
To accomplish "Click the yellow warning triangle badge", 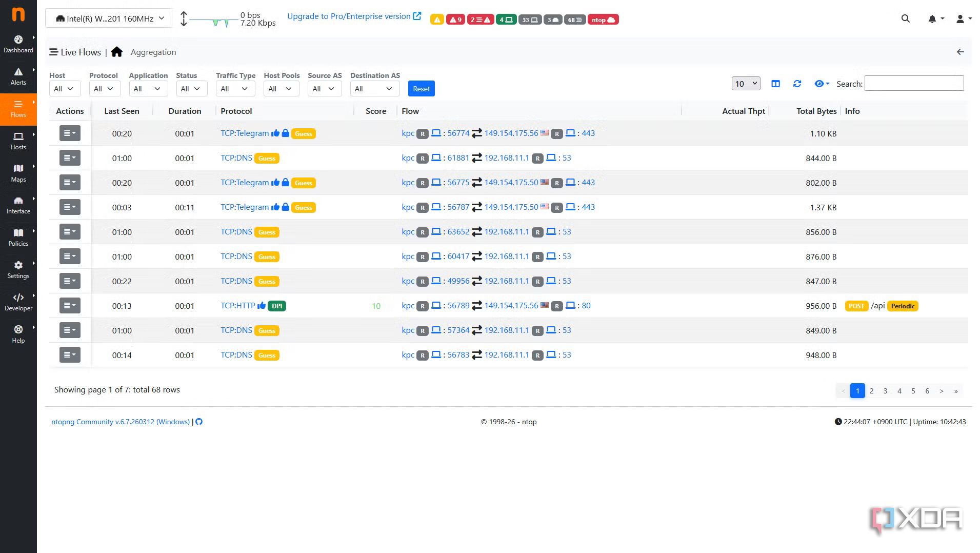I will pos(437,19).
